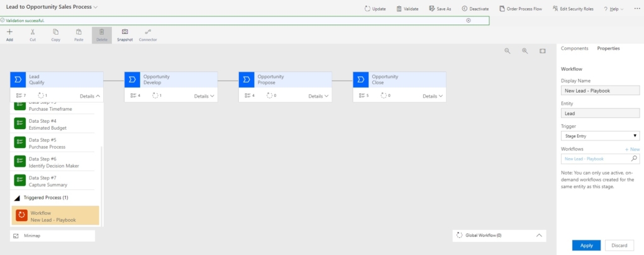
Task: Click the Workflows lookup field
Action: 600,158
